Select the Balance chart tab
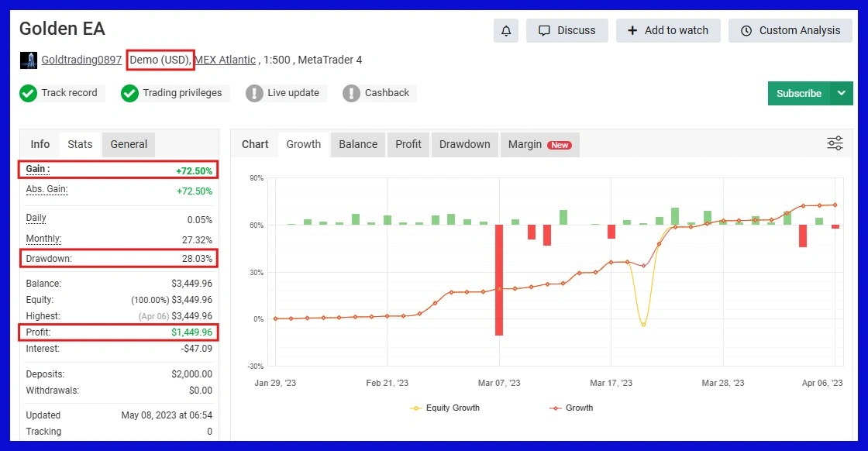 point(358,144)
